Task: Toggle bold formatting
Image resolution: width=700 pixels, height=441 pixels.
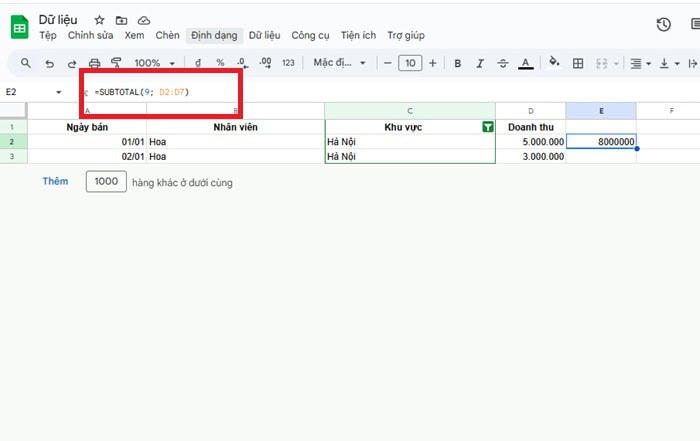Action: 457,63
